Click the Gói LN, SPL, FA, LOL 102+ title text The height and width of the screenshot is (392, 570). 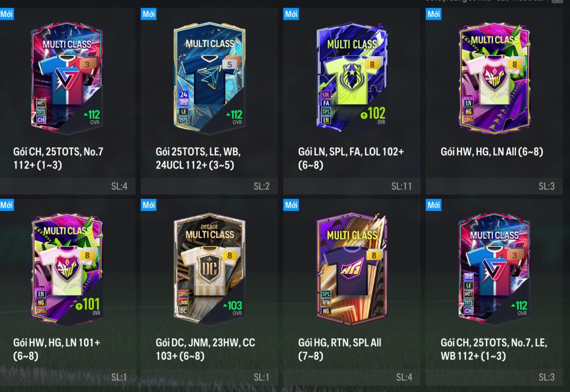351,158
